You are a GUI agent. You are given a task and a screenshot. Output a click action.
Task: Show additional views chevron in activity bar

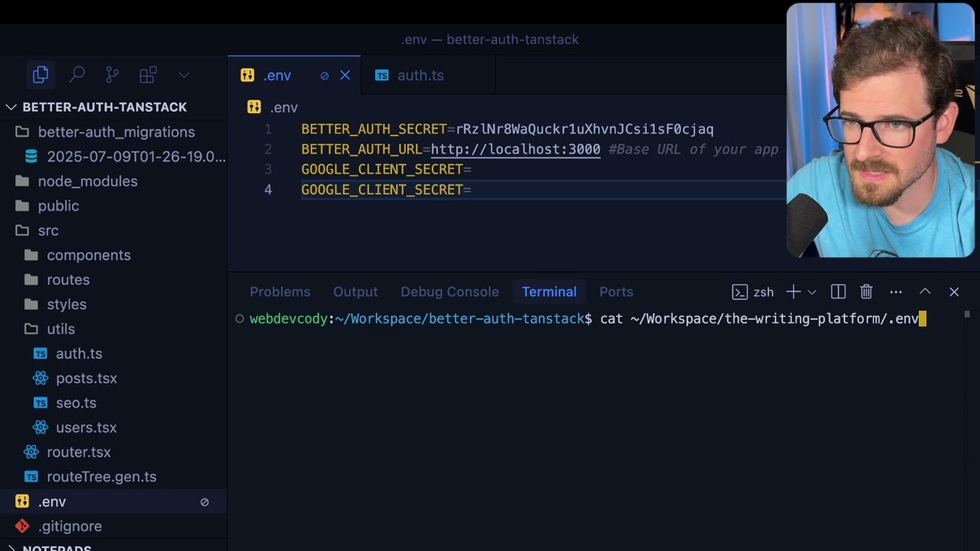click(x=184, y=75)
